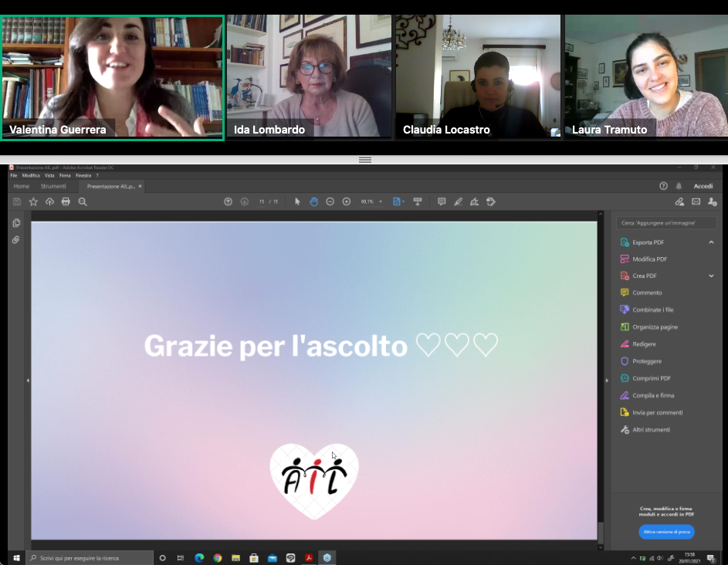
Task: Click the current page number field
Action: (x=262, y=201)
